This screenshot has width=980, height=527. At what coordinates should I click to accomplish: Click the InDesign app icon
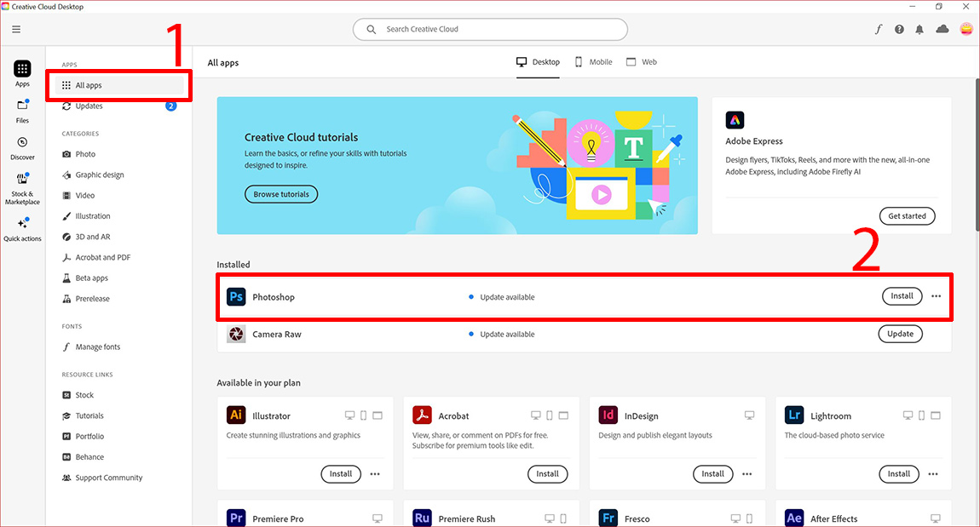608,415
